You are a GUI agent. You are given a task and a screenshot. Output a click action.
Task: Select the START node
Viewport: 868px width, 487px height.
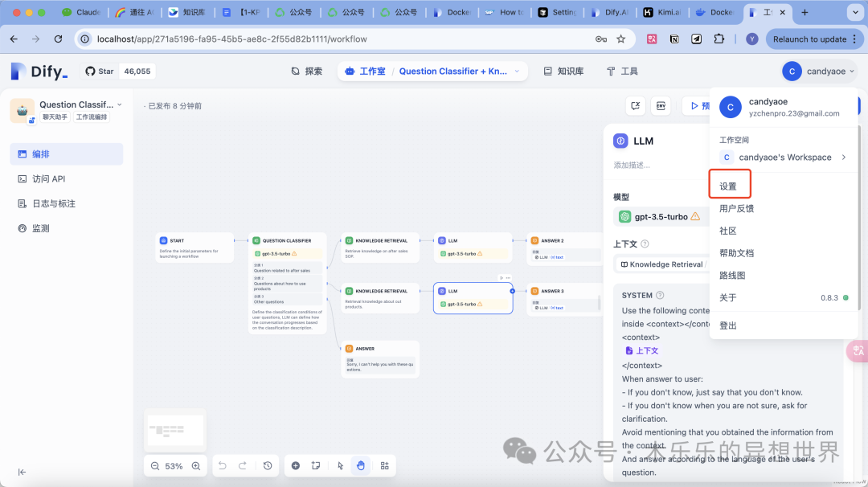pos(194,248)
